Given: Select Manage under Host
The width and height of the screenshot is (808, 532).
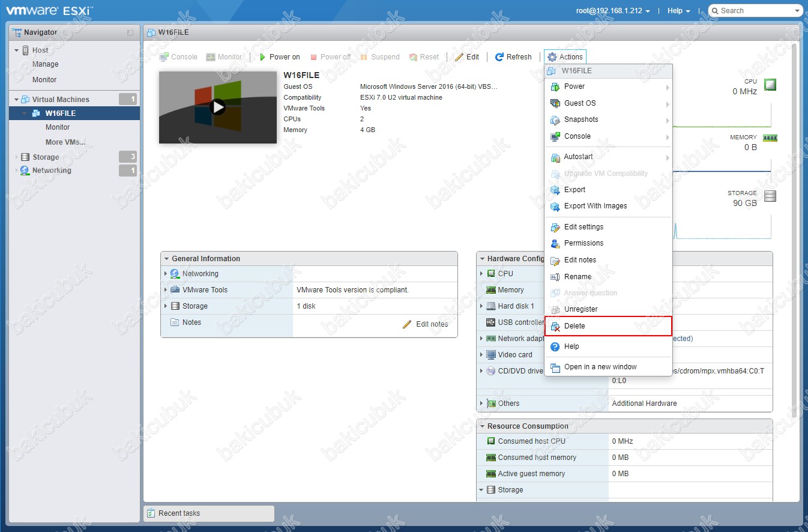Looking at the screenshot, I should (x=46, y=64).
